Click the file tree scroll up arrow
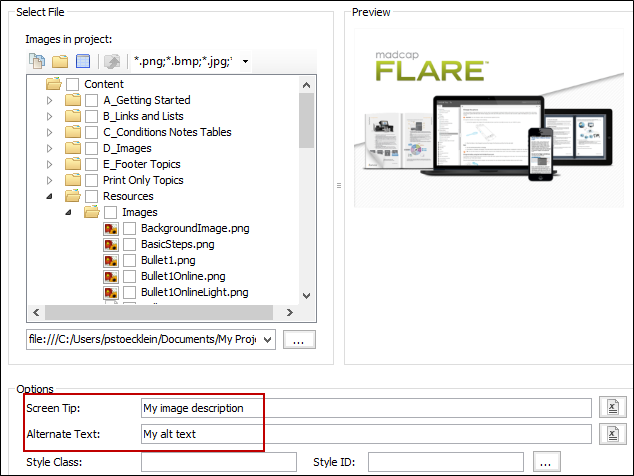Image resolution: width=634 pixels, height=476 pixels. pos(306,85)
